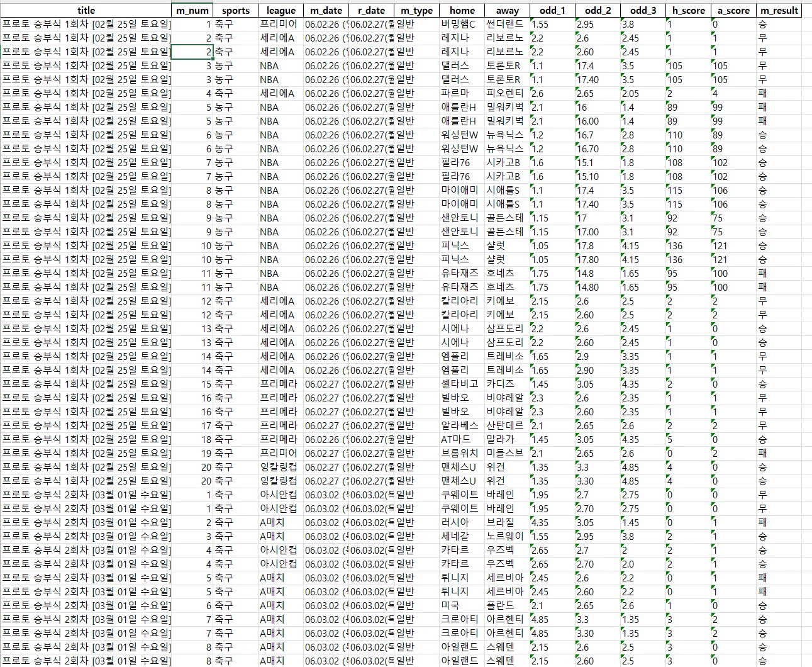Click the league cell 프리미어 in the 버밍햄C row

tap(281, 24)
